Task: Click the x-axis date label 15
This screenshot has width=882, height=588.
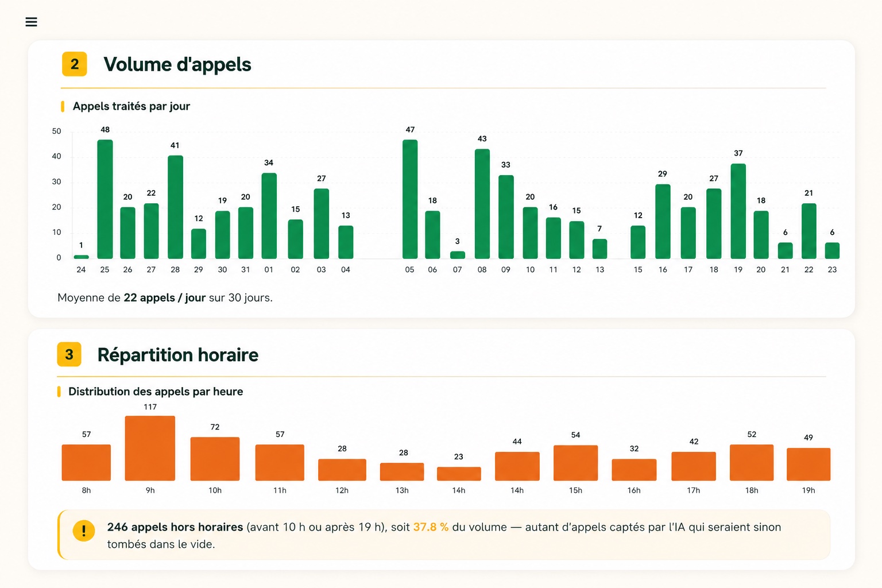Action: (638, 270)
